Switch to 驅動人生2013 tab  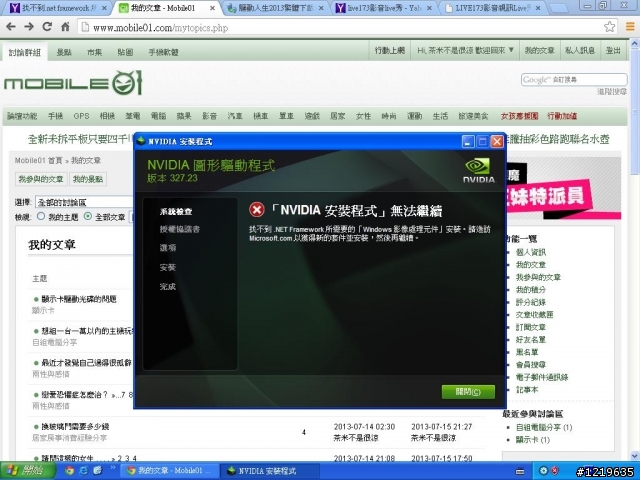pyautogui.click(x=276, y=8)
